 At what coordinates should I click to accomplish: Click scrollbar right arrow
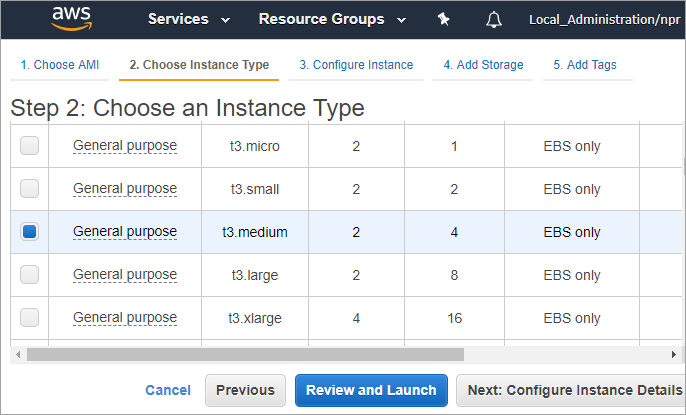(673, 354)
